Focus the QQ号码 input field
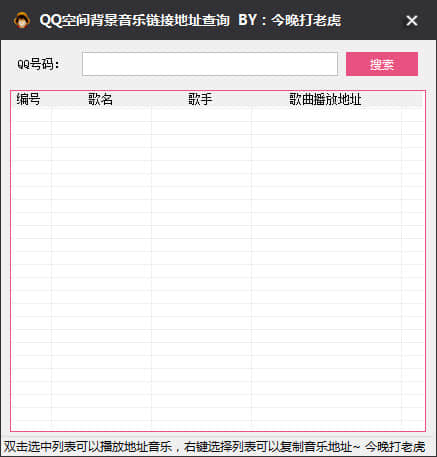This screenshot has height=457, width=437. [x=210, y=64]
